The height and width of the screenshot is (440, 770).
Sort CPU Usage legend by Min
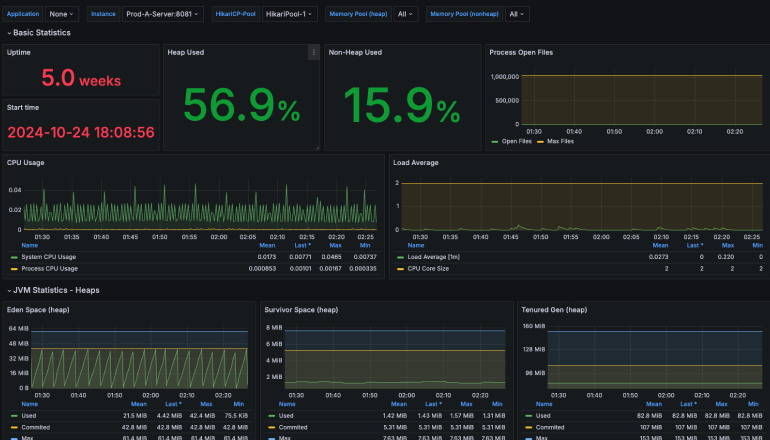tap(365, 246)
